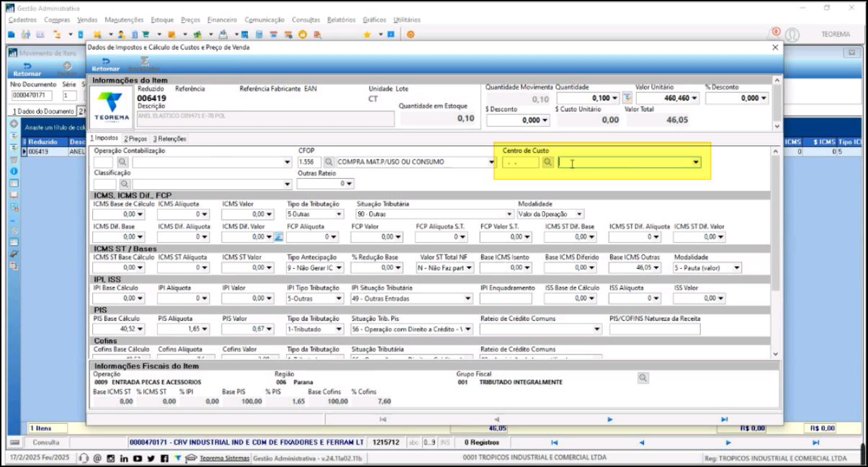Image resolution: width=868 pixels, height=467 pixels.
Task: Go to next record in the dialog navigator
Action: pyautogui.click(x=610, y=419)
